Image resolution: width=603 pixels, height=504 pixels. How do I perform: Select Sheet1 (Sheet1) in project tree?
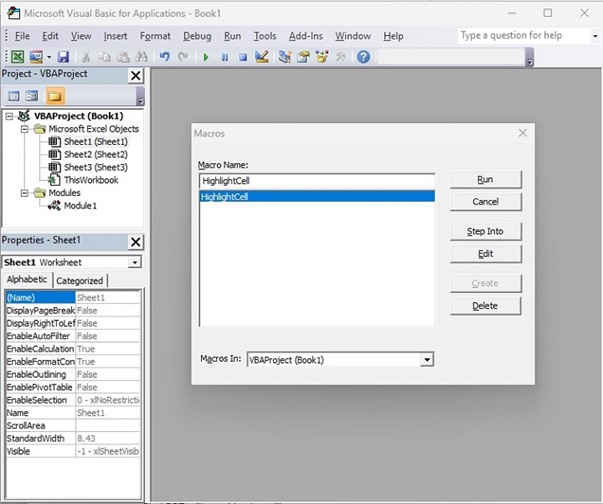tap(96, 141)
